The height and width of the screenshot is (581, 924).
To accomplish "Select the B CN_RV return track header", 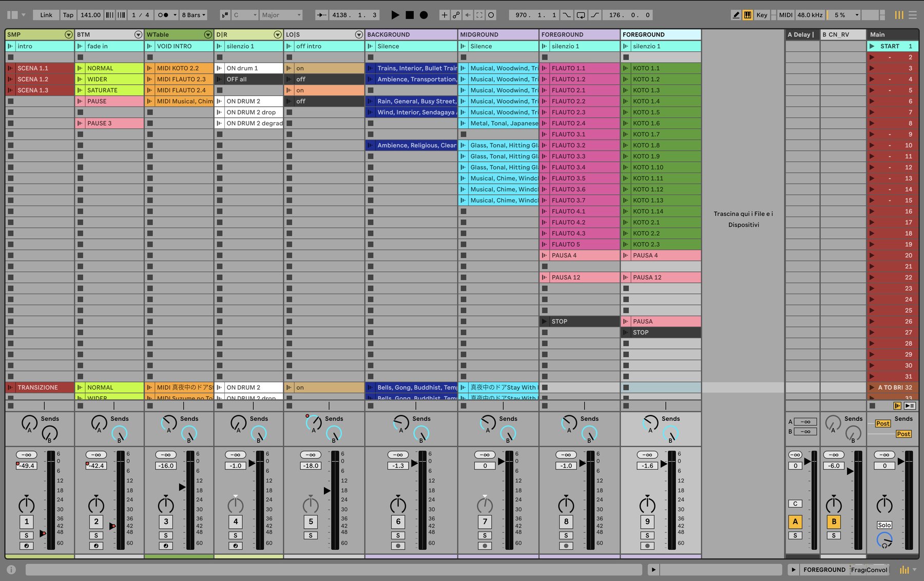I will click(843, 34).
